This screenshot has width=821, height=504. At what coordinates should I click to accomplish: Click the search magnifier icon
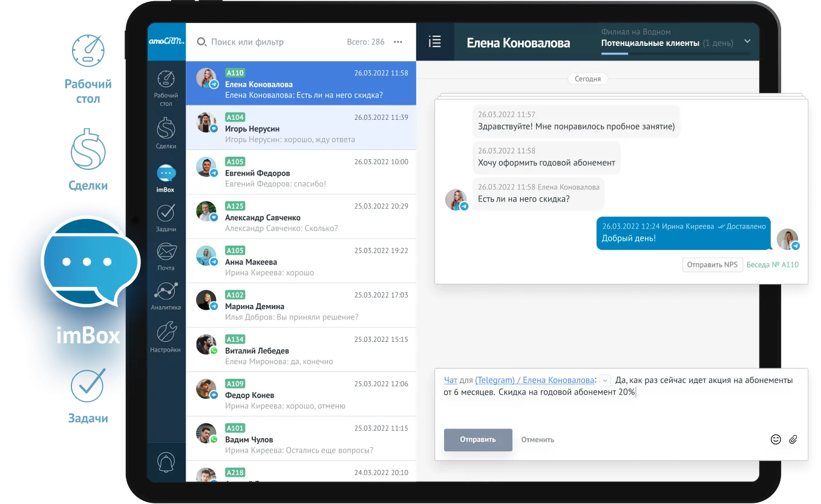click(x=200, y=42)
